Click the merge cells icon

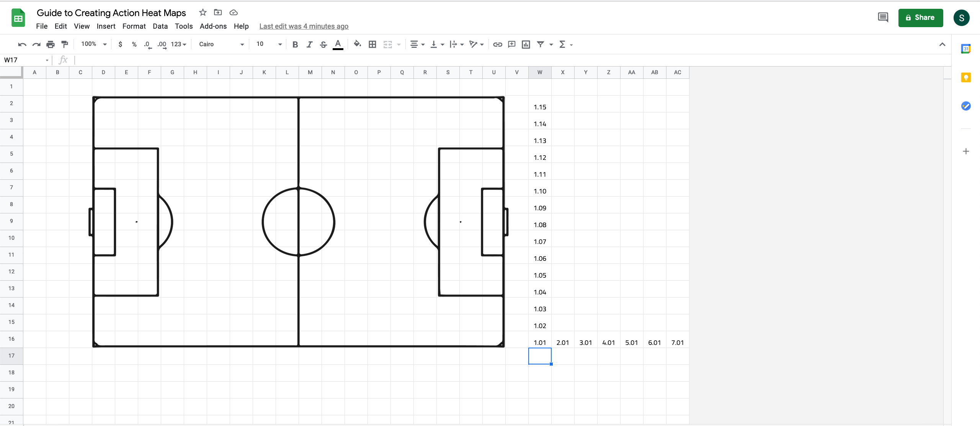tap(388, 44)
